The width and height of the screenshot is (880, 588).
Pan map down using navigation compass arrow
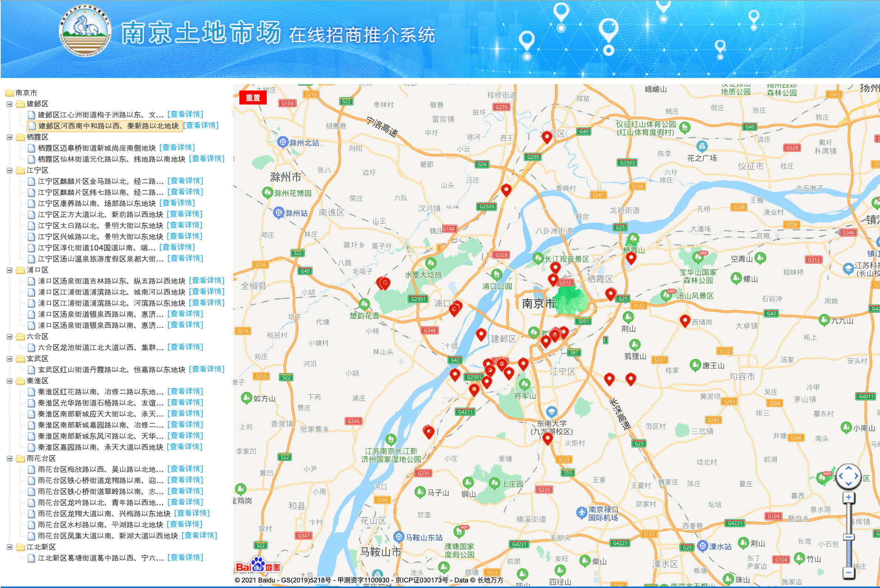[849, 484]
